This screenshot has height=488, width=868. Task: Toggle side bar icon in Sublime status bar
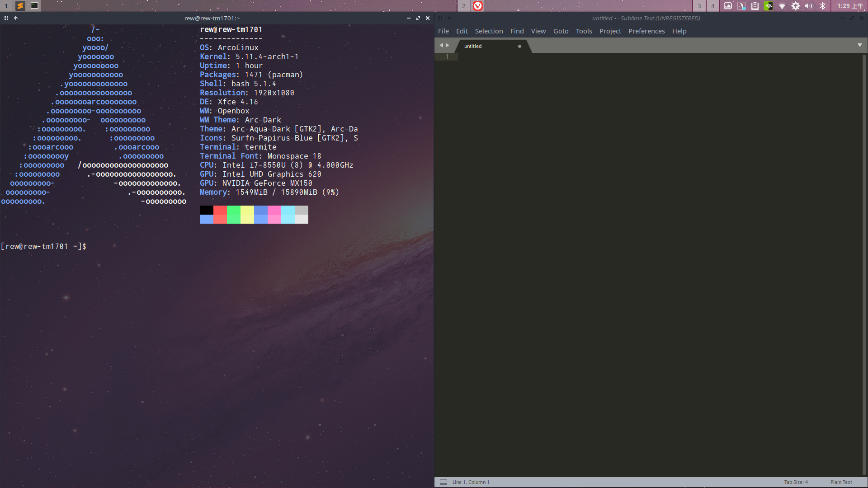pyautogui.click(x=443, y=482)
